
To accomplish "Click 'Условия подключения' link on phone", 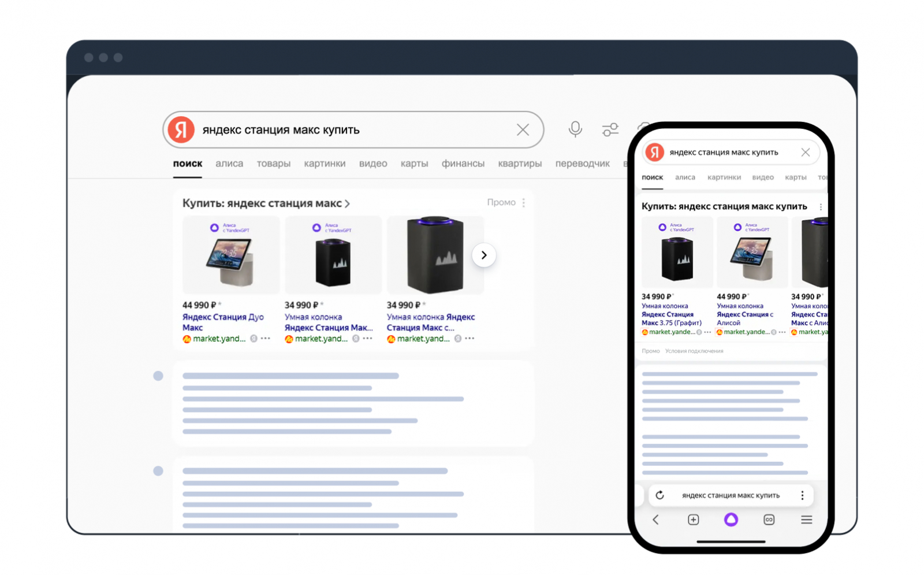I will pos(694,351).
